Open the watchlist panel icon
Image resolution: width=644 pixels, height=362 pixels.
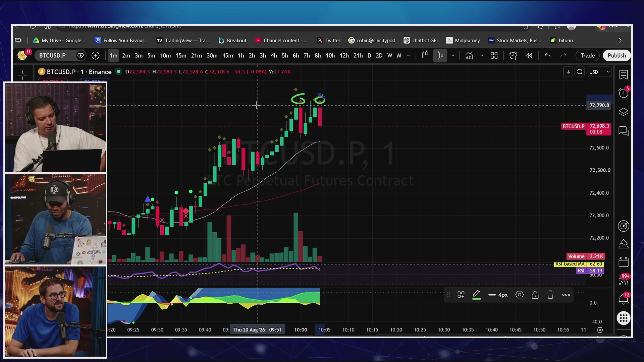click(x=624, y=74)
